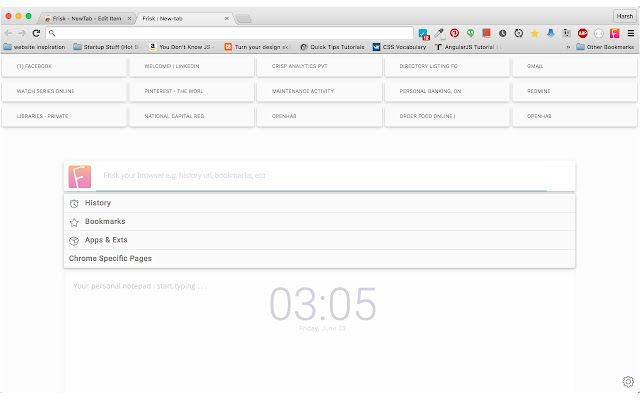Open the Redmine tile

point(575,91)
